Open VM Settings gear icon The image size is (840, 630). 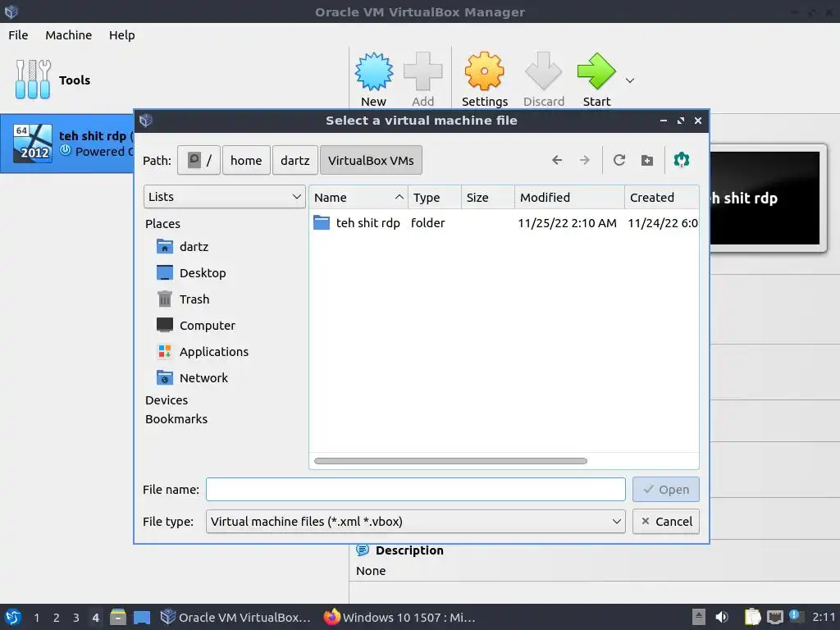484,72
